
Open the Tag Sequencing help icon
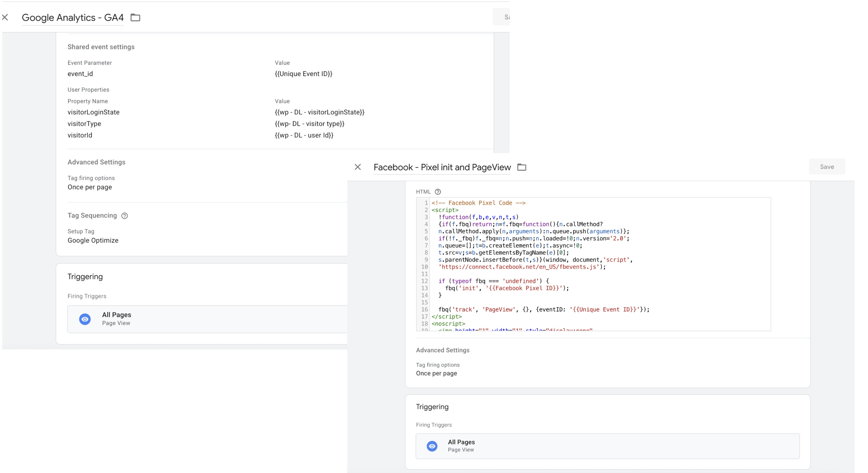tap(125, 216)
